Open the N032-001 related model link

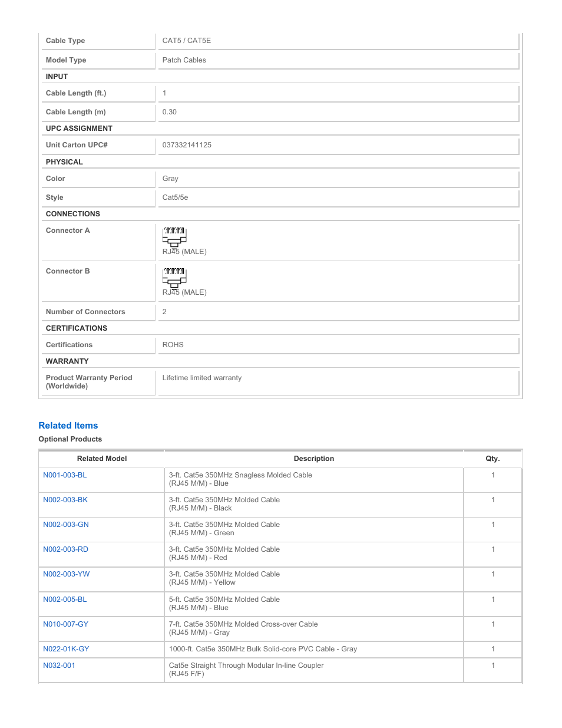tap(59, 666)
